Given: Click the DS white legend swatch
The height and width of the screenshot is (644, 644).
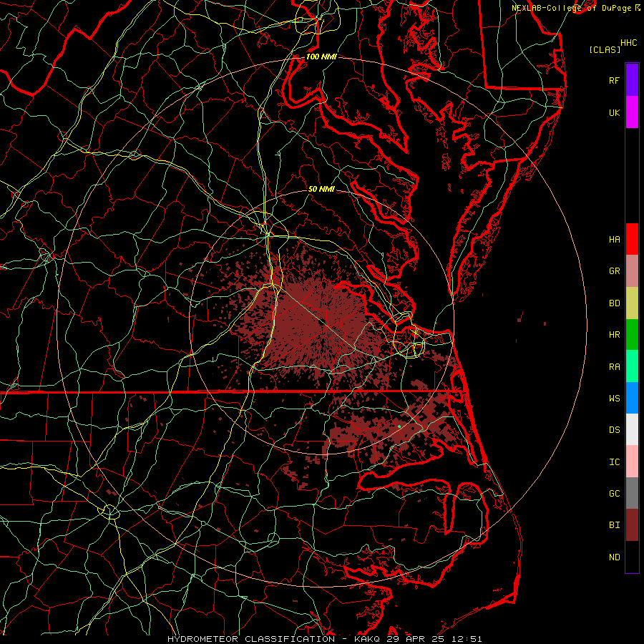Looking at the screenshot, I should pyautogui.click(x=632, y=429).
